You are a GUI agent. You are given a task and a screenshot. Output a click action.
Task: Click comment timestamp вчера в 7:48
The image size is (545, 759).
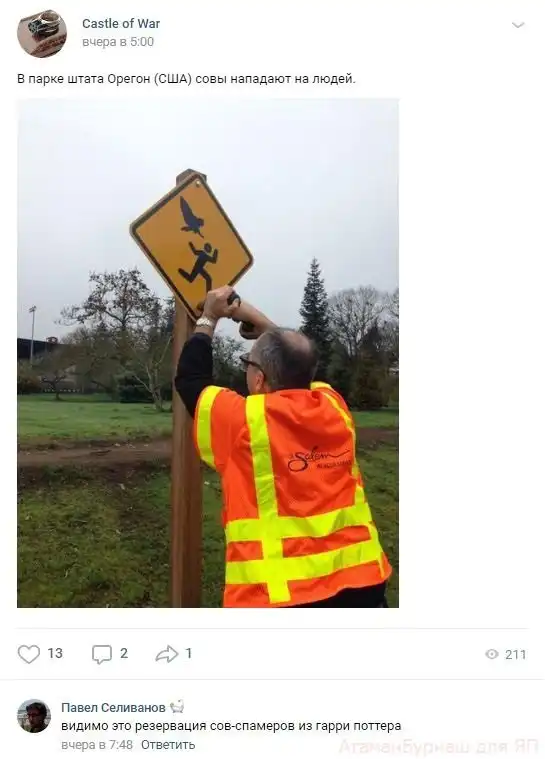click(97, 744)
